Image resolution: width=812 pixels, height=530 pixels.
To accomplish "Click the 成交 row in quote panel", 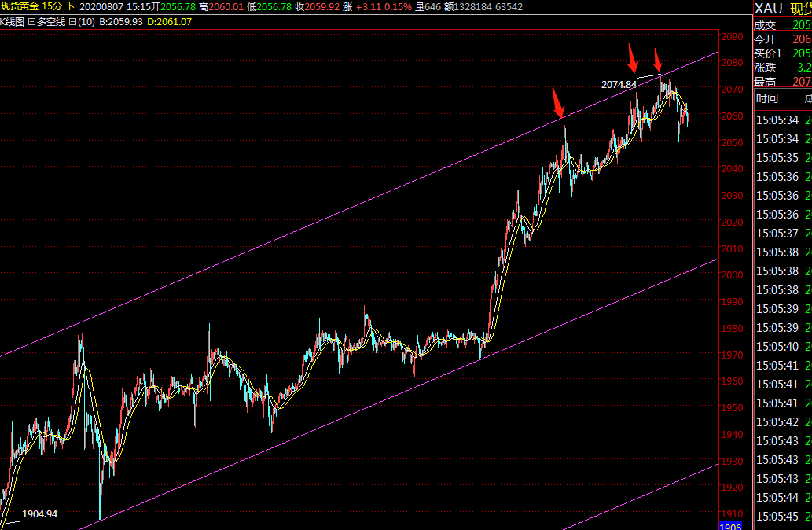I will coord(782,25).
